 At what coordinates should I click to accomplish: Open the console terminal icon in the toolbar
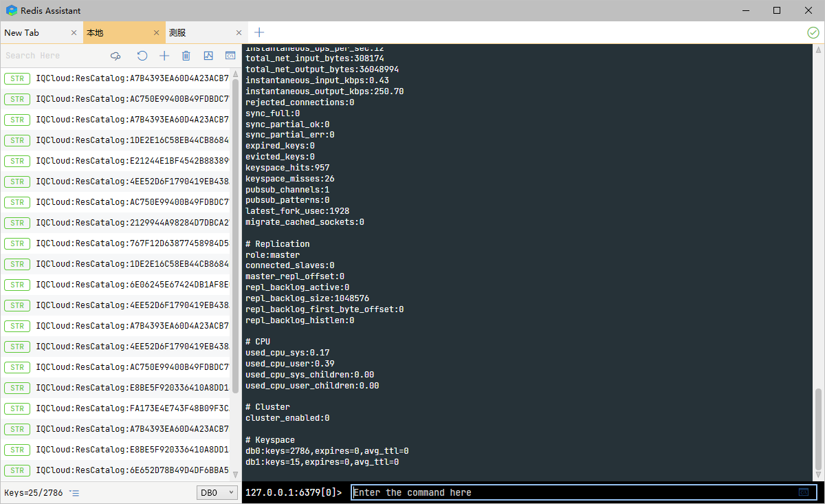(x=230, y=56)
